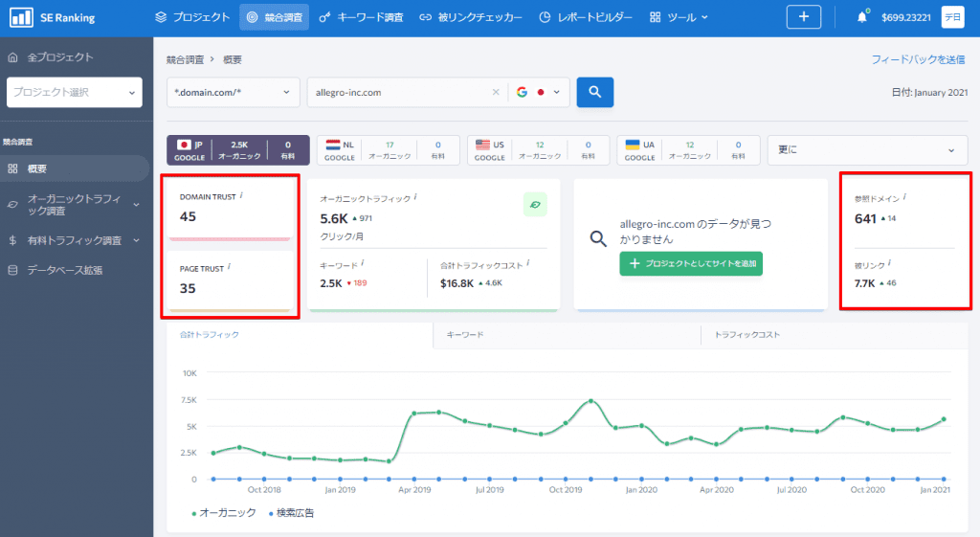980x537 pixels.
Task: Open notifications bell icon
Action: coord(862,17)
